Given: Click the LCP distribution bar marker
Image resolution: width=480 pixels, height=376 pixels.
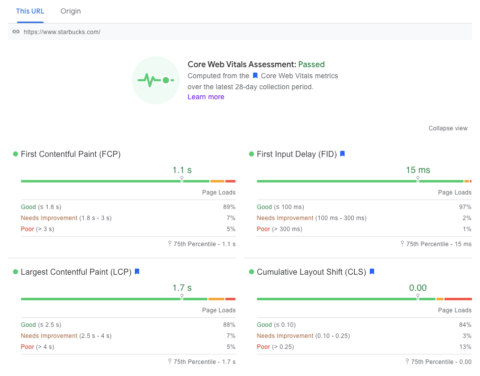Looking at the screenshot, I should tap(182, 296).
